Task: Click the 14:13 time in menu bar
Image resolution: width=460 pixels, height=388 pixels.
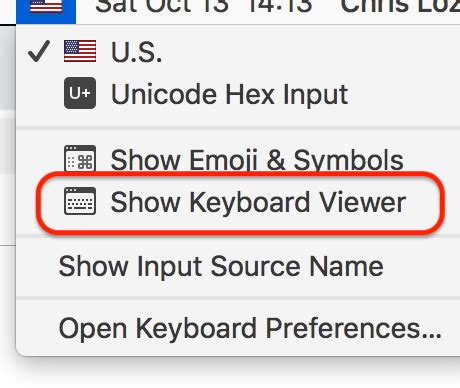Action: [x=280, y=7]
